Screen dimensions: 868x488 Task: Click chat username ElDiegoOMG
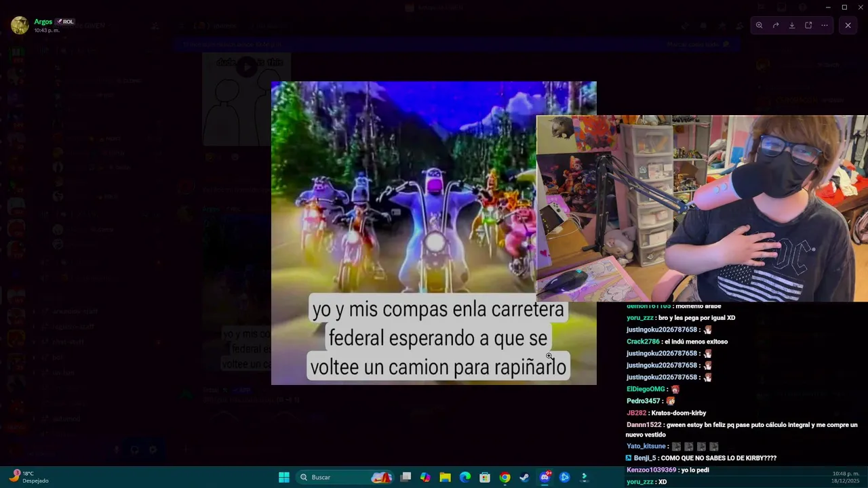[x=646, y=389]
